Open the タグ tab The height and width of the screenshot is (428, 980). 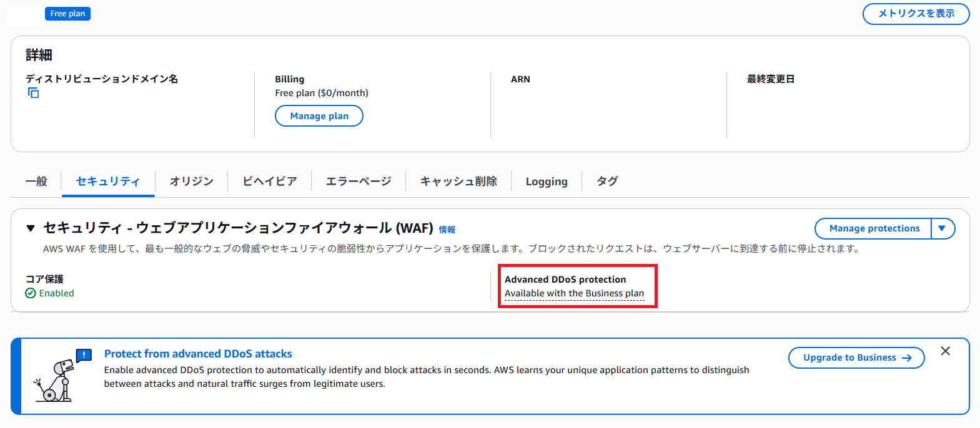pyautogui.click(x=607, y=182)
